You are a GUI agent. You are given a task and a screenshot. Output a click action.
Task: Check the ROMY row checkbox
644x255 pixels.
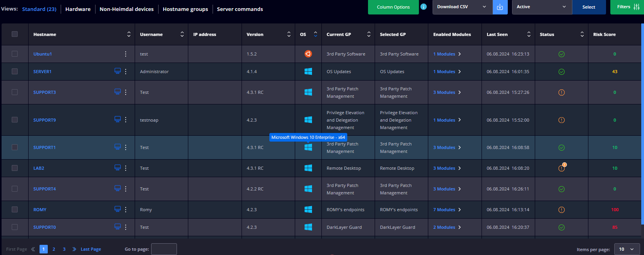pos(15,210)
